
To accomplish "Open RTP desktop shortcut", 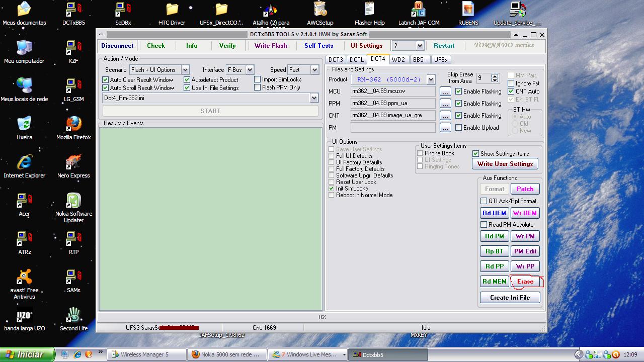I will click(x=73, y=243).
